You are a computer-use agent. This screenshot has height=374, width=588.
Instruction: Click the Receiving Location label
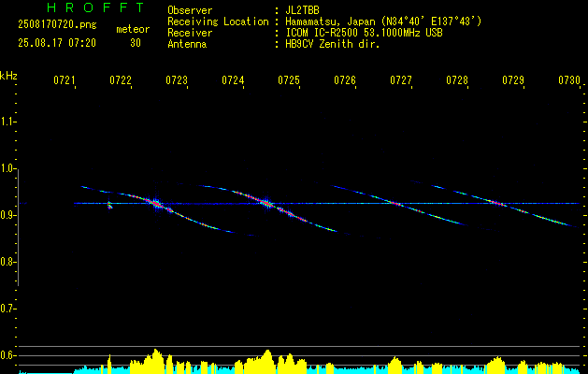[x=218, y=22]
